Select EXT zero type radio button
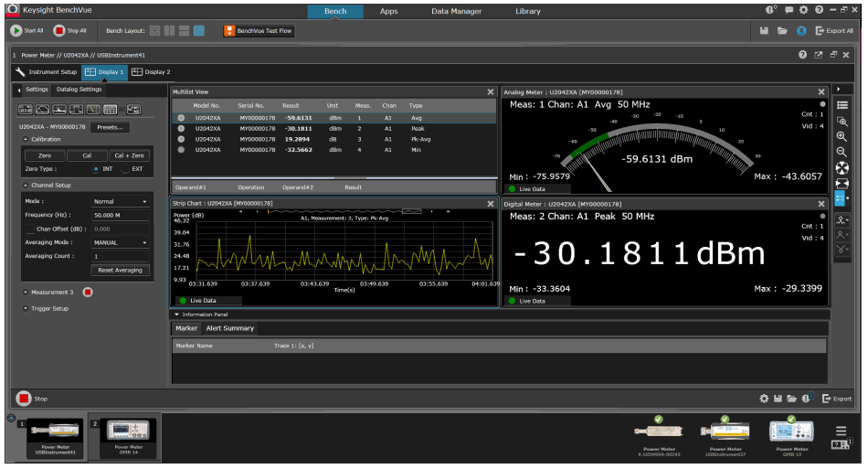The height and width of the screenshot is (469, 868). 125,169
